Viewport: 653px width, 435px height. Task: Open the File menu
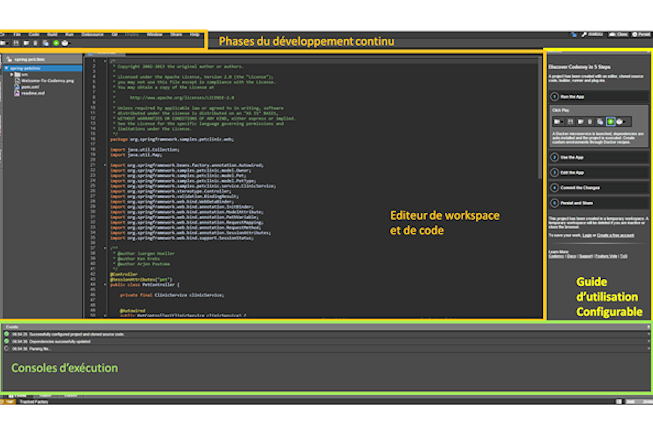click(17, 34)
